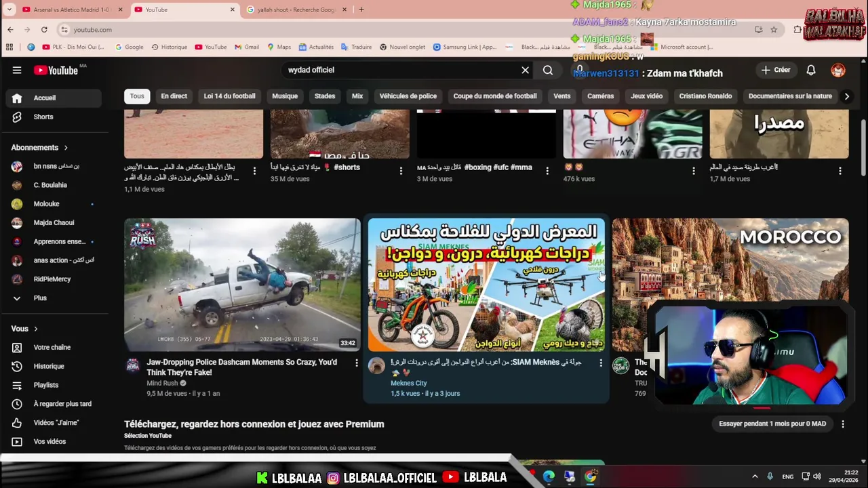Viewport: 868px width, 488px height.
Task: Open options for Jaw-Dropping Police Dashcam video
Action: coord(357,363)
